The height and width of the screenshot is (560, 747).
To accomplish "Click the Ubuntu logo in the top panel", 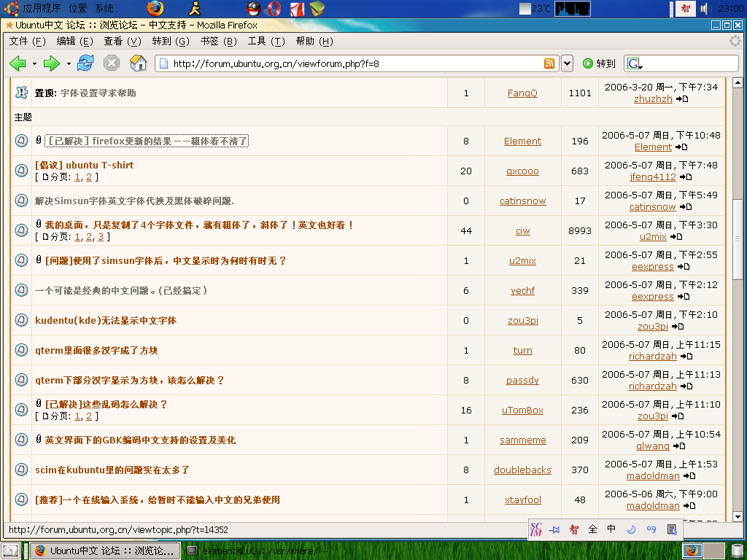I will coord(12,8).
